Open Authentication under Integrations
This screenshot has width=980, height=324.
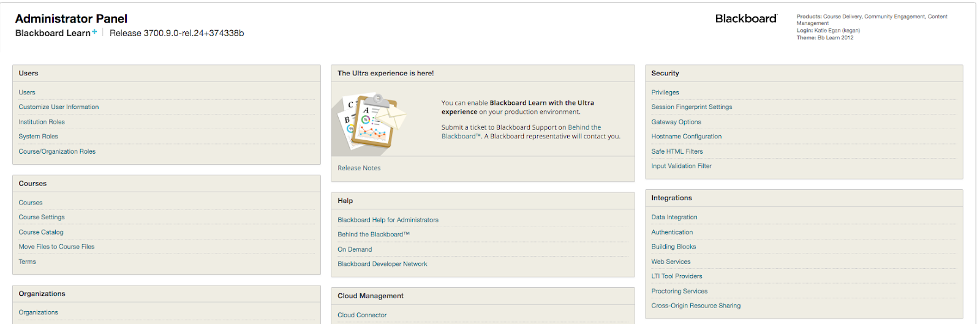coord(672,232)
